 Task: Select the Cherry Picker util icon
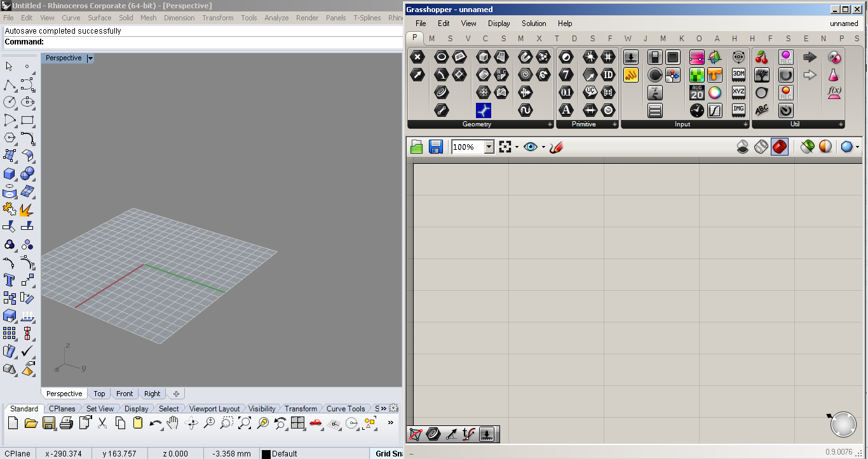pos(762,57)
